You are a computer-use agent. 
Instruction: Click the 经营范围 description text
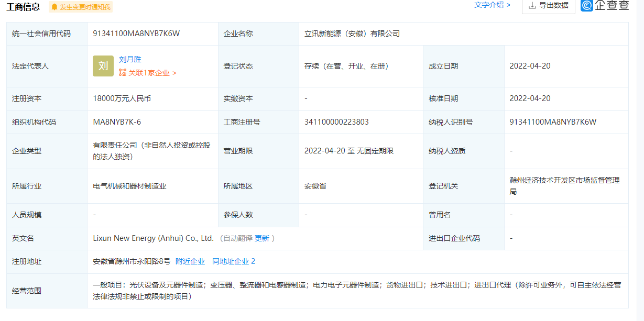tap(357, 291)
